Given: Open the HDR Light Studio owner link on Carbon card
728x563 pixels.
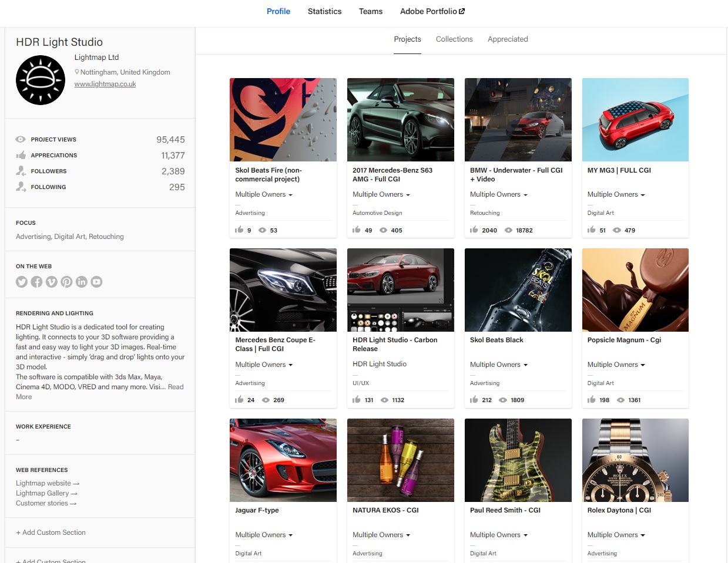Looking at the screenshot, I should coord(380,364).
